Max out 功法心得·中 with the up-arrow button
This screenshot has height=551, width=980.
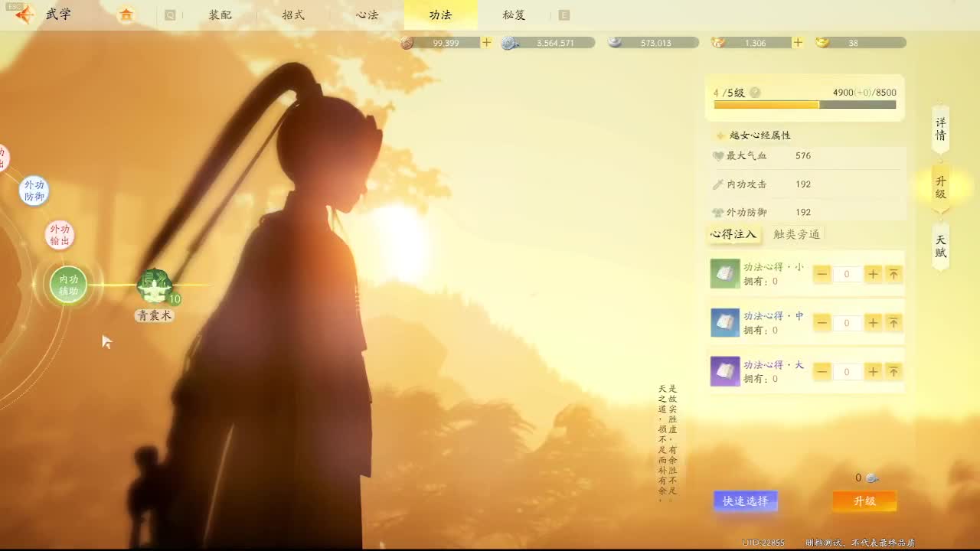click(x=893, y=323)
